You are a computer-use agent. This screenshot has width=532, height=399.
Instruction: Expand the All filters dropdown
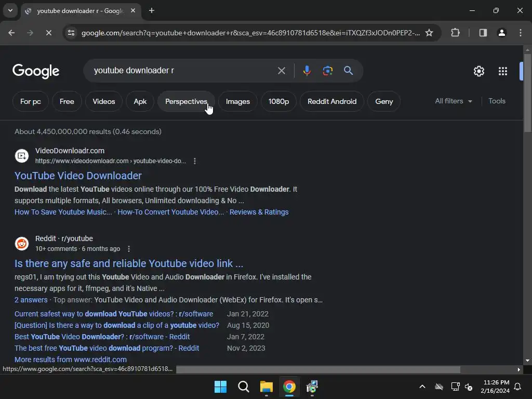pos(454,101)
